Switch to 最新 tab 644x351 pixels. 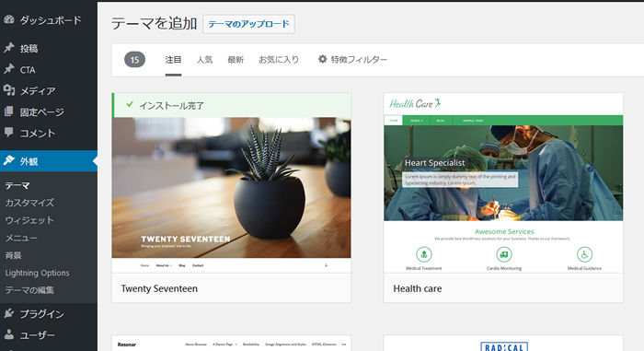pos(236,60)
